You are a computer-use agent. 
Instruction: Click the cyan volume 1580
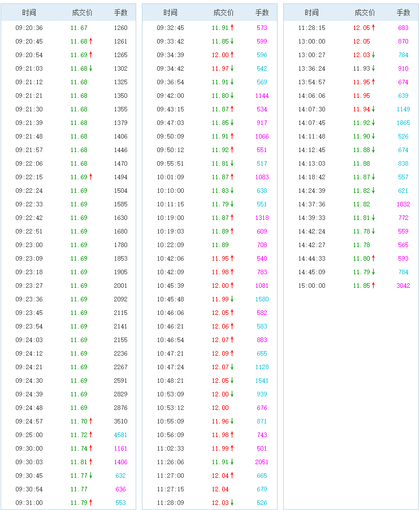click(x=262, y=299)
